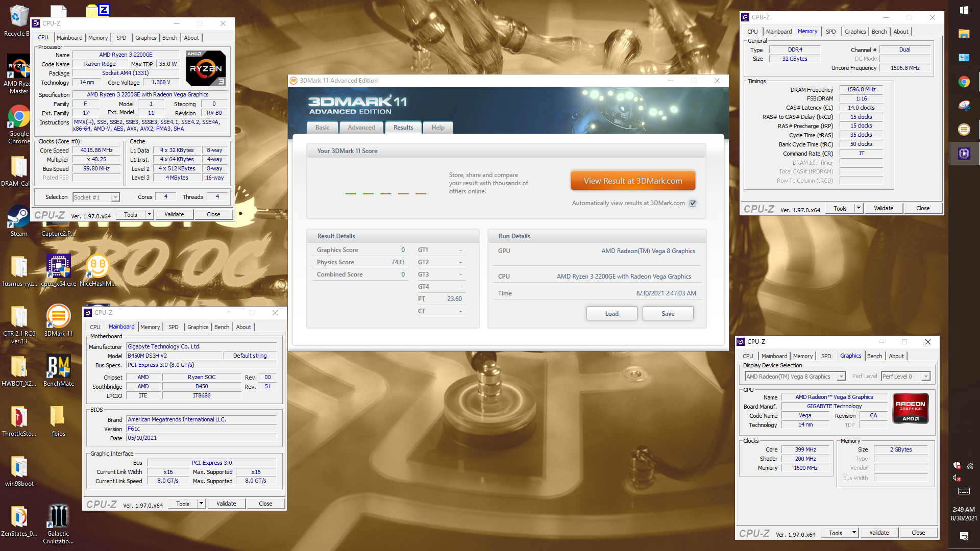Select the Core Speed value 4016.86 MHz

(96, 150)
